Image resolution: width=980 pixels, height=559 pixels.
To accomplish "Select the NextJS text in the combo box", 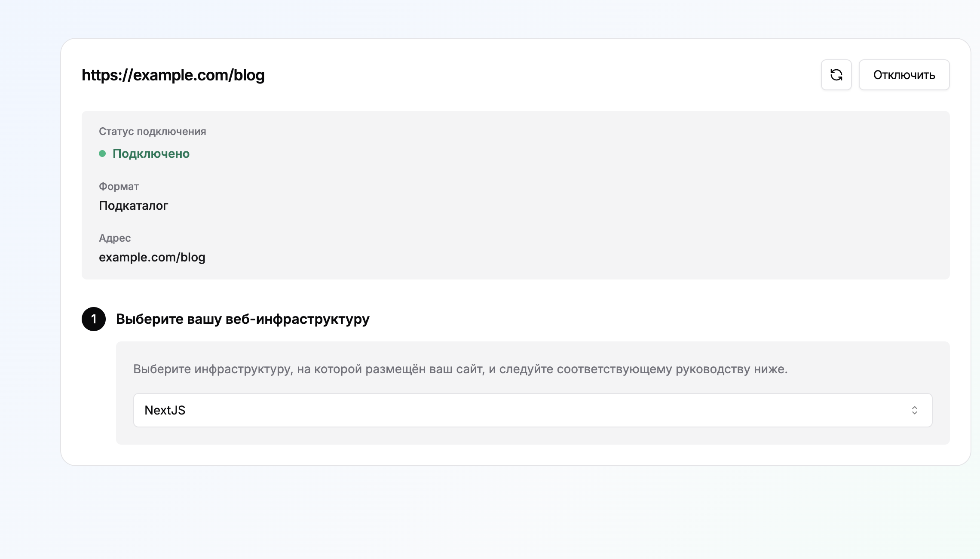I will tap(165, 410).
